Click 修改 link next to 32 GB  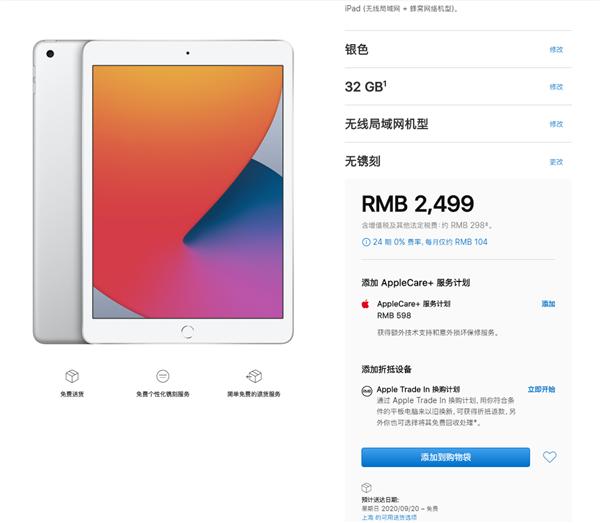coord(556,87)
